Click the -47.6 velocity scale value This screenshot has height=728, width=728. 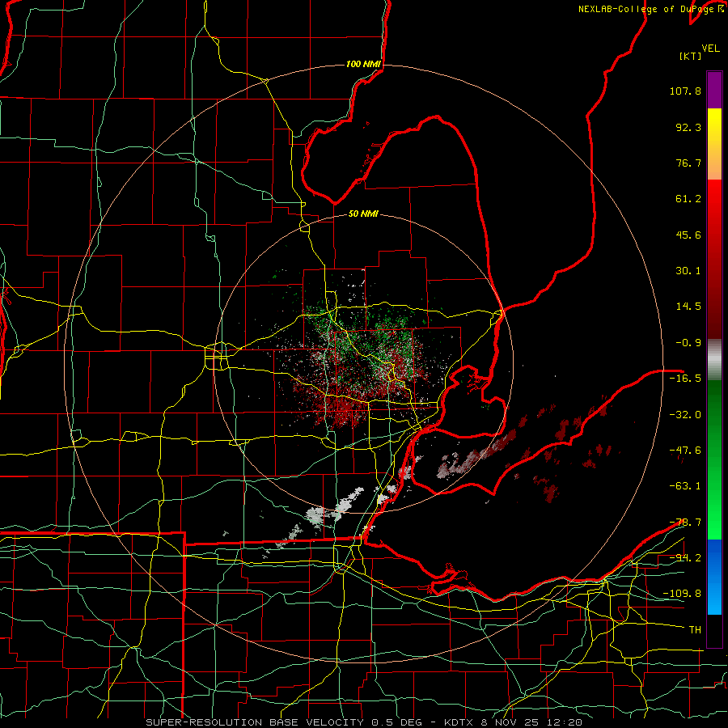click(685, 451)
